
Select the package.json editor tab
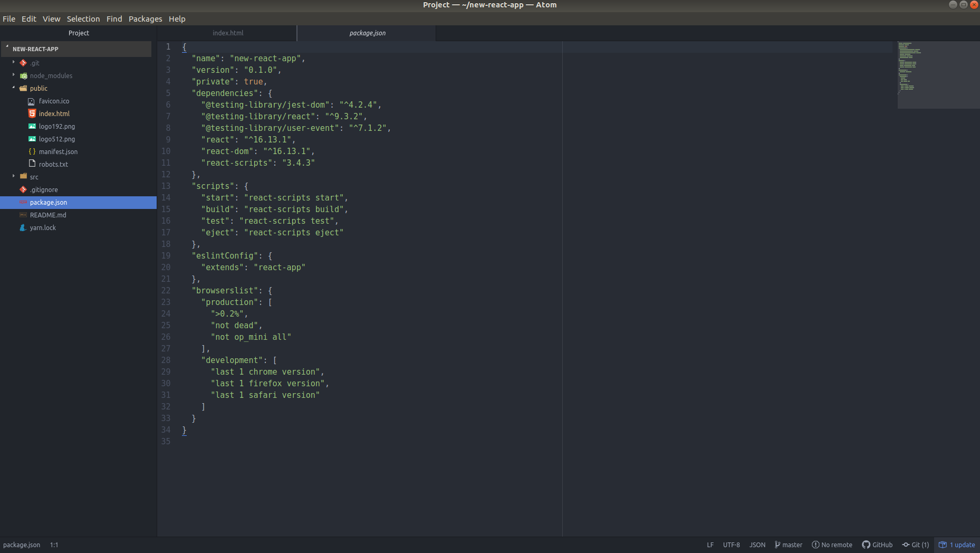[367, 33]
